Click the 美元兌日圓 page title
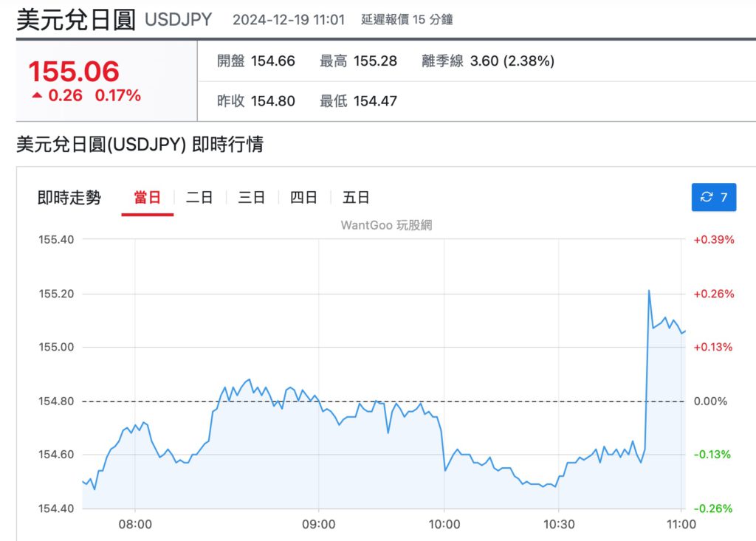The width and height of the screenshot is (756, 541). [x=76, y=20]
